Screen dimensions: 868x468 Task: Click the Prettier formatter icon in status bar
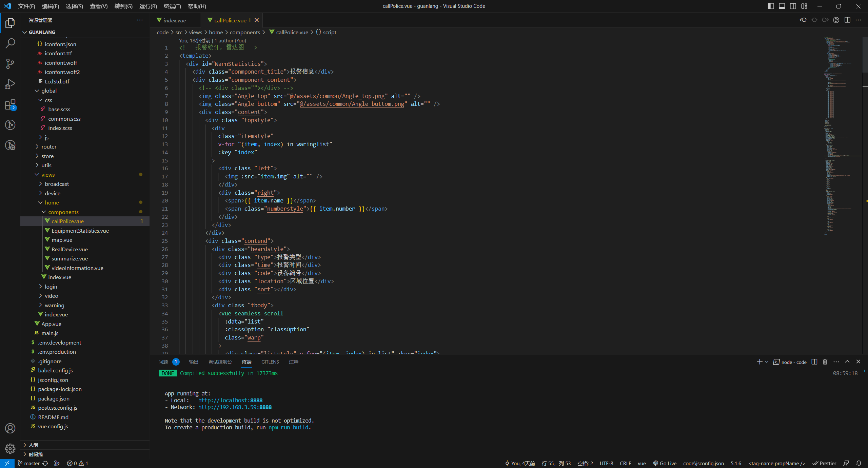point(826,463)
